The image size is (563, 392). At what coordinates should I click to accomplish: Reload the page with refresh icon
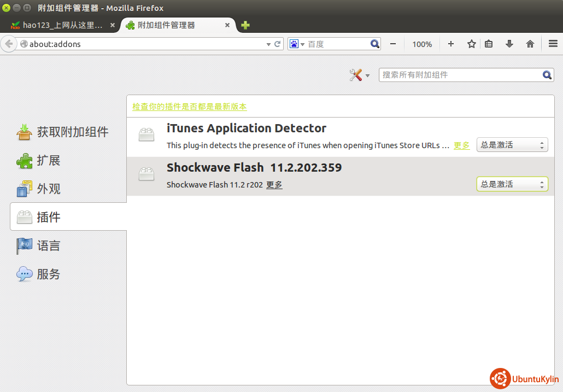pos(278,44)
